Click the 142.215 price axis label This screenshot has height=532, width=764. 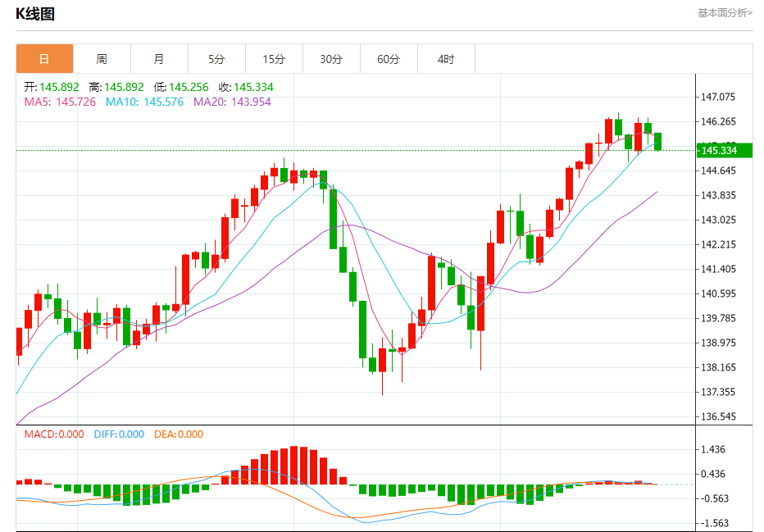(718, 244)
